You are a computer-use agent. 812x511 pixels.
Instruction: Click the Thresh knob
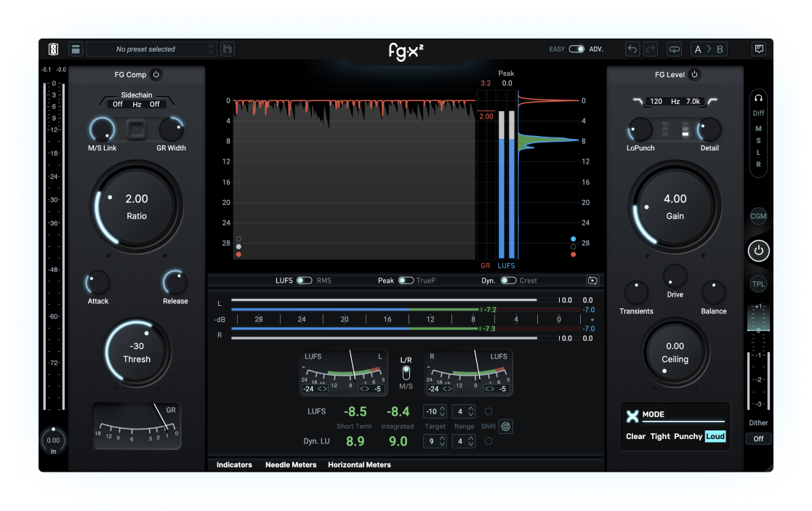click(137, 353)
